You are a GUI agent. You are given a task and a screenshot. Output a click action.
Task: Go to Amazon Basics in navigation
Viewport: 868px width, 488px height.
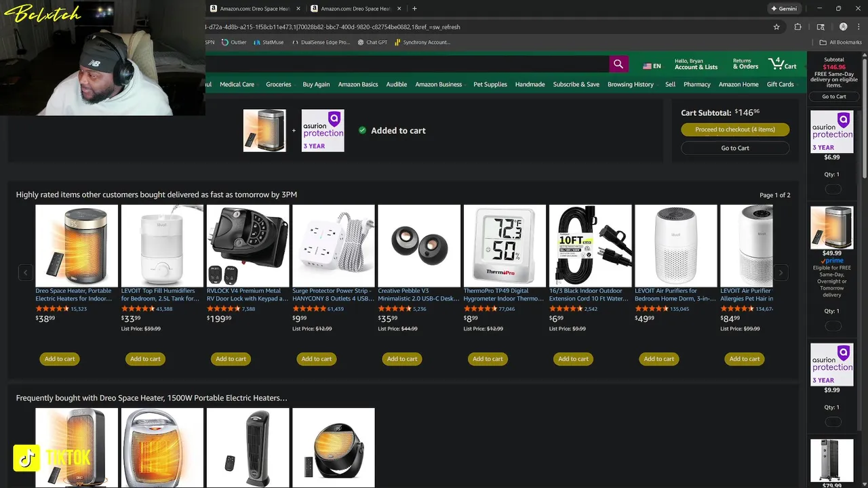(x=358, y=84)
